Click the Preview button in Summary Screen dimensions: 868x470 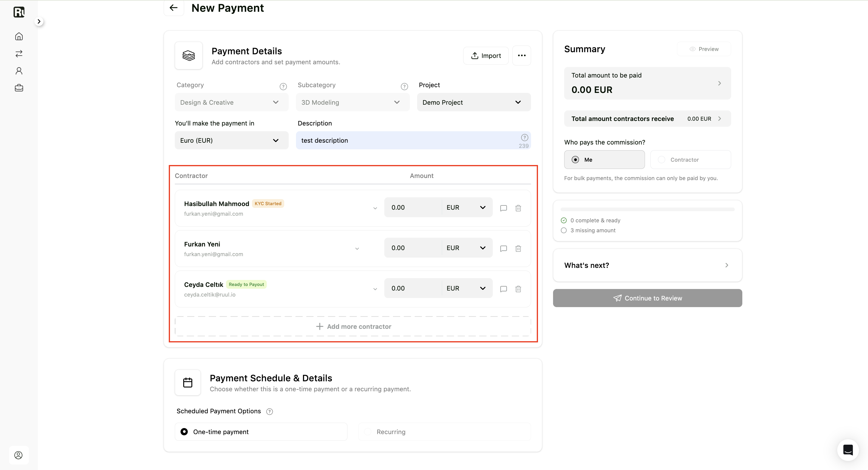pyautogui.click(x=704, y=49)
